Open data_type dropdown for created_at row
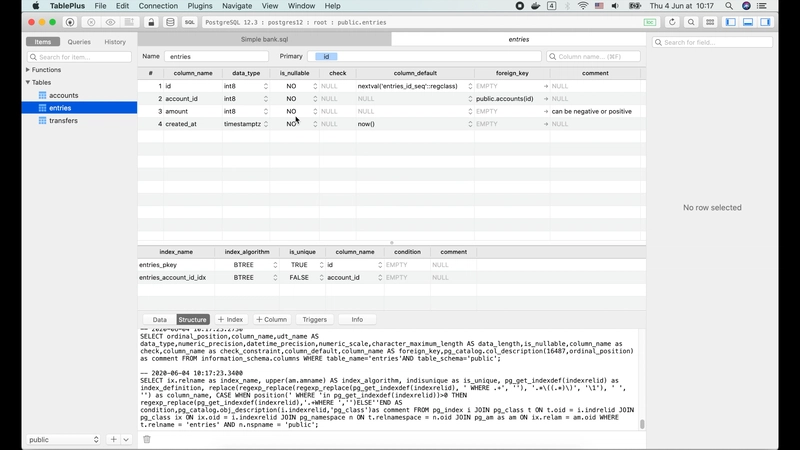The image size is (800, 450). [x=266, y=124]
